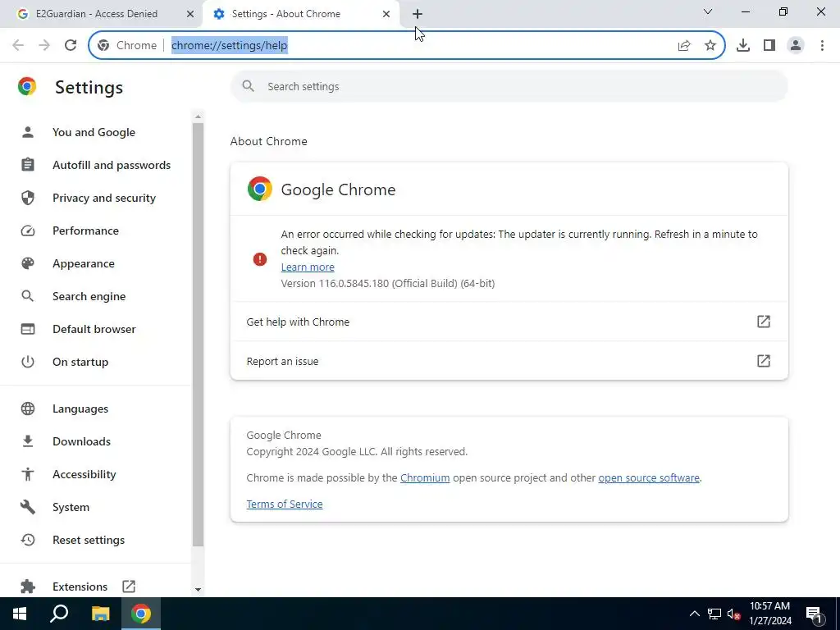Open the notification center icon

tap(814, 614)
